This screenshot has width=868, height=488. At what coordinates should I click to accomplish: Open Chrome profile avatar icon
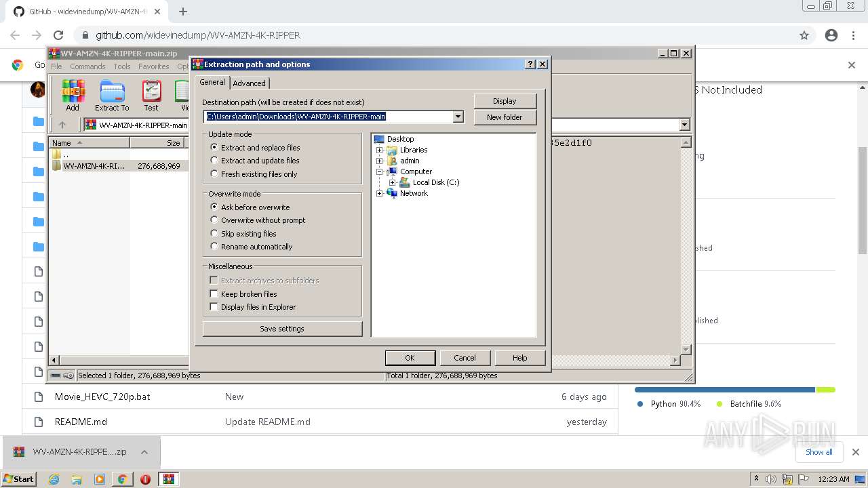(x=831, y=35)
